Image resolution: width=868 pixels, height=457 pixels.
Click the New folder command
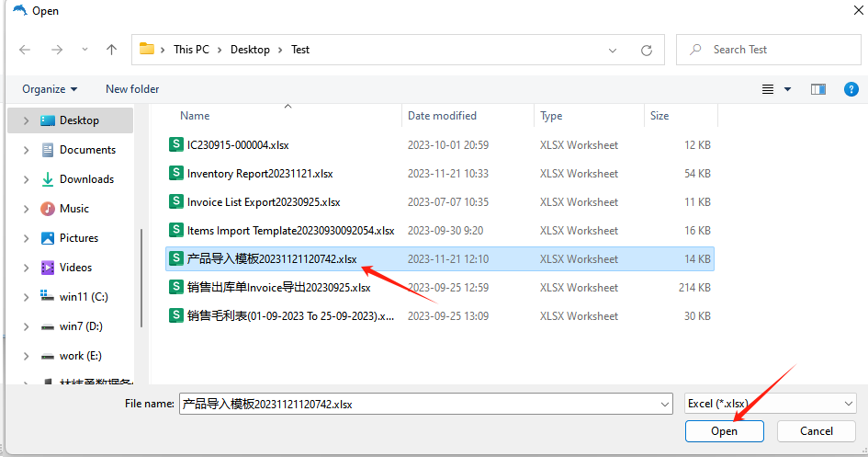coord(132,89)
